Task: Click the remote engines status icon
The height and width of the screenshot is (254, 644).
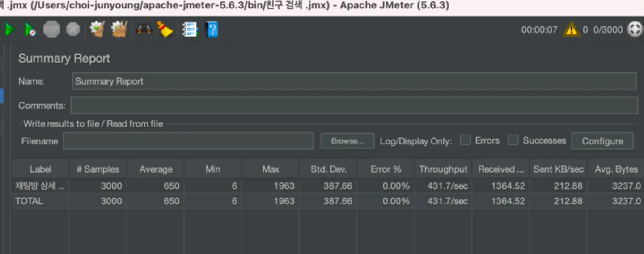Action: click(x=635, y=30)
